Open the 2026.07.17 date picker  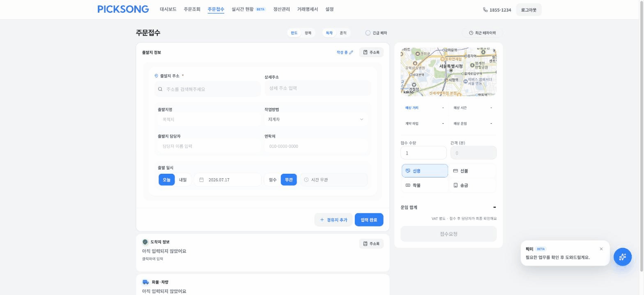pos(228,180)
